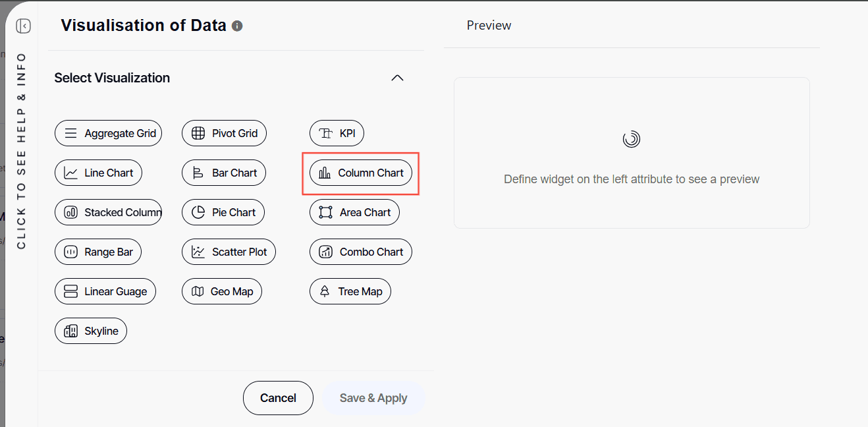Click the info icon beside Visualisation of Data
The image size is (868, 427).
tap(237, 26)
